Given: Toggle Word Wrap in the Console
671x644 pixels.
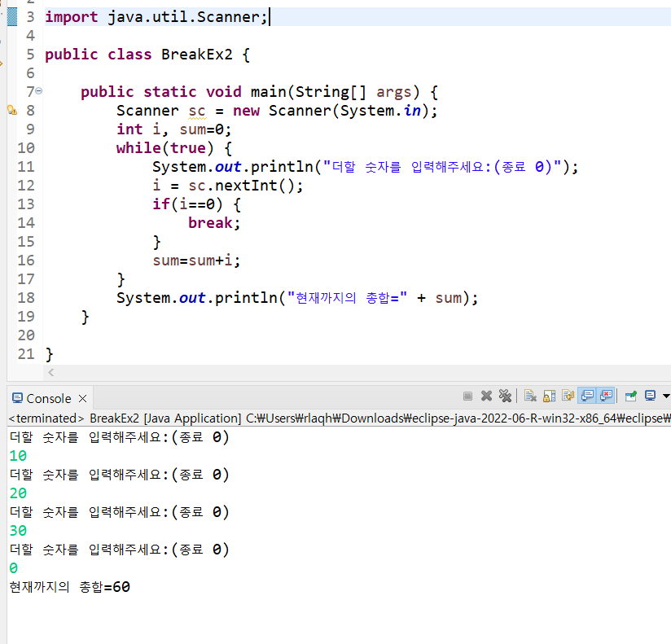Looking at the screenshot, I should pyautogui.click(x=568, y=396).
